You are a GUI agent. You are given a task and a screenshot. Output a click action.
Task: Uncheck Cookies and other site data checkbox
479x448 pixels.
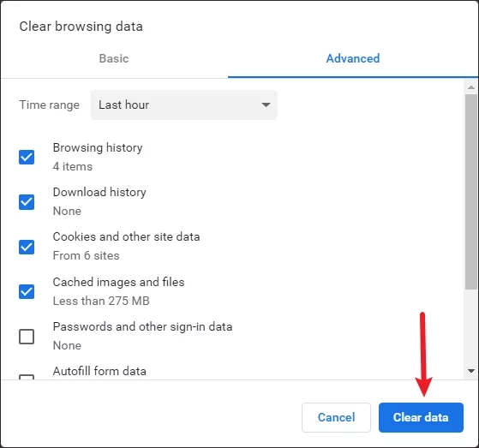pos(27,247)
